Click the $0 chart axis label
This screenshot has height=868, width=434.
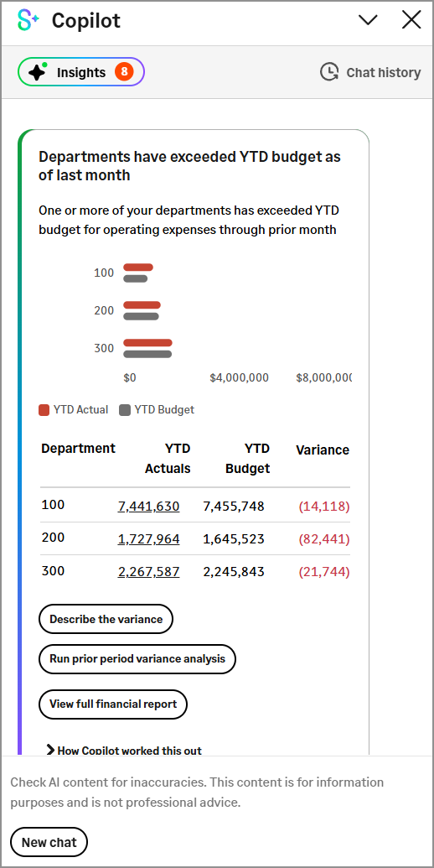pyautogui.click(x=130, y=378)
